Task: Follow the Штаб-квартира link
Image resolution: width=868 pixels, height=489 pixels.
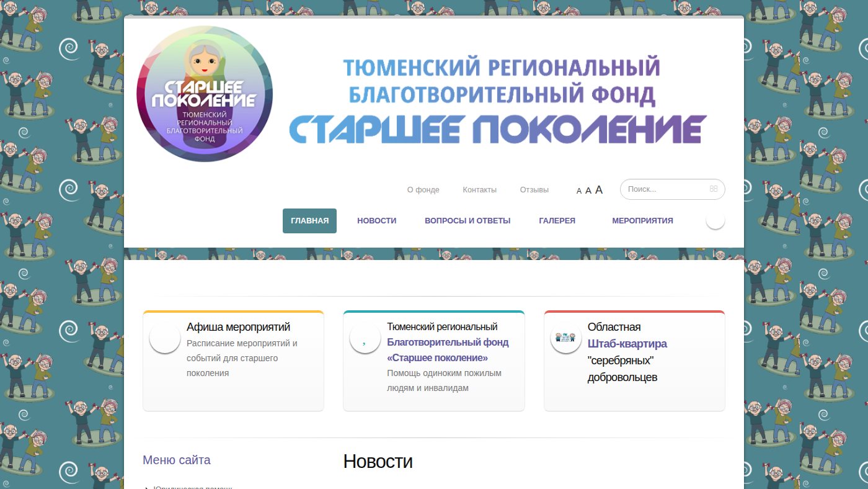Action: coord(627,344)
